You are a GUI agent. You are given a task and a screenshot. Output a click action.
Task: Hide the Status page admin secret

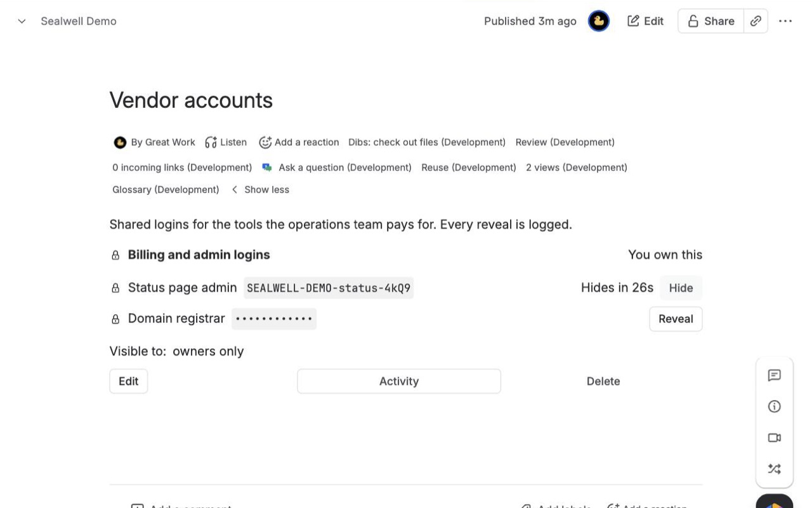pos(681,288)
